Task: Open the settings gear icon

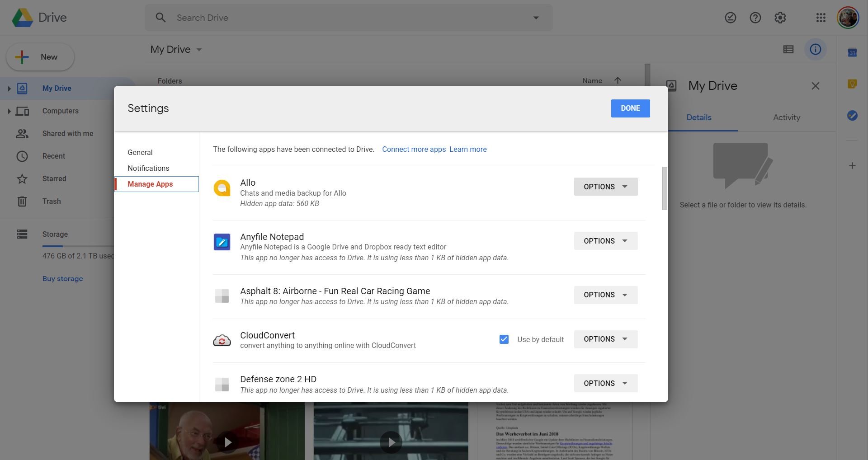Action: click(x=780, y=18)
